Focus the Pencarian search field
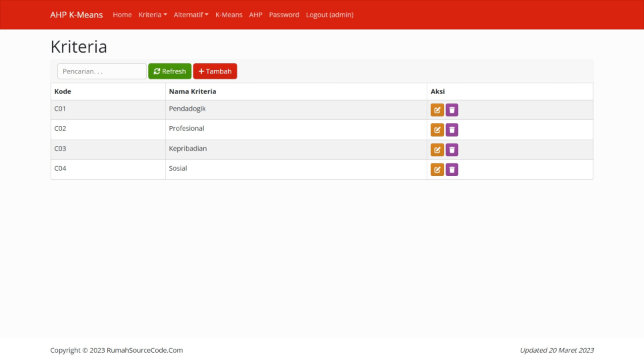Viewport: 644px width, 362px height. [x=101, y=71]
